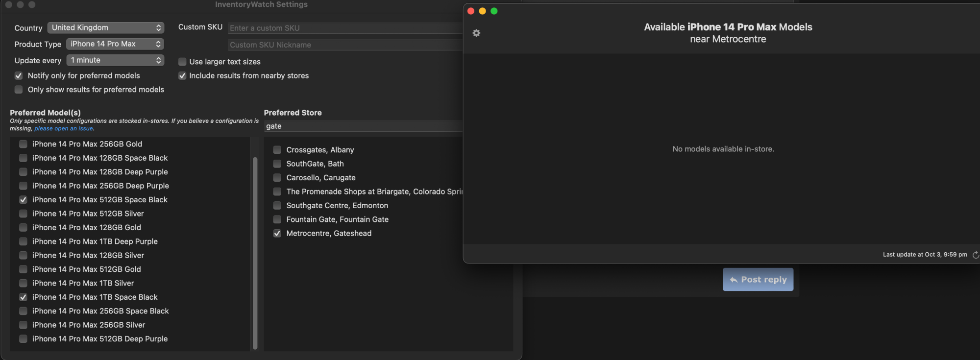Check iPhone 14 Pro Max 512GB Gold
This screenshot has width=980, height=360.
coord(23,269)
